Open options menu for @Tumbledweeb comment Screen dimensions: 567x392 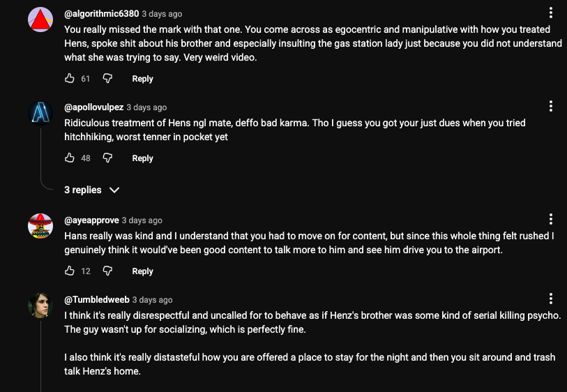coord(551,299)
